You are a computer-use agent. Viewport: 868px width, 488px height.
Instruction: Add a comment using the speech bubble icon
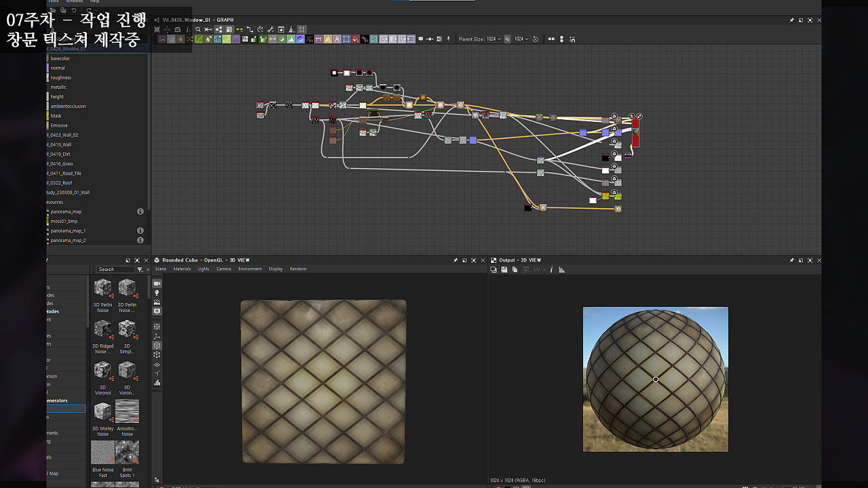point(420,39)
